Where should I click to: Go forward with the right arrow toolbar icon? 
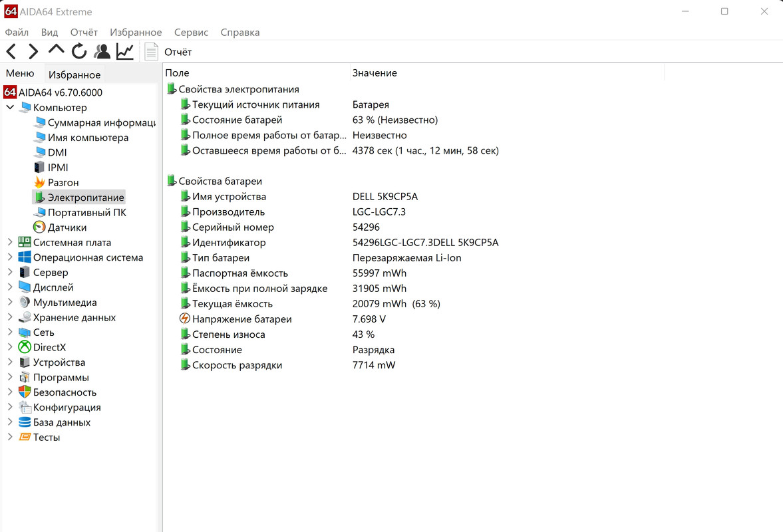pos(33,51)
